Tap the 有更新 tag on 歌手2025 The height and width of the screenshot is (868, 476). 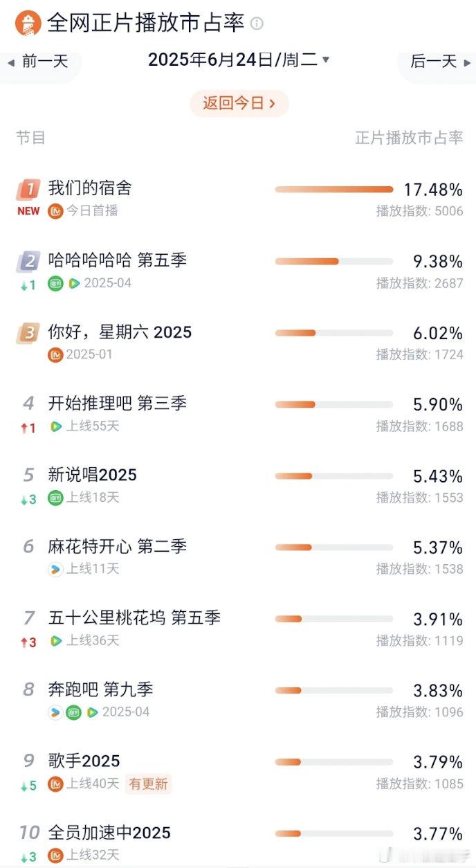tap(148, 784)
